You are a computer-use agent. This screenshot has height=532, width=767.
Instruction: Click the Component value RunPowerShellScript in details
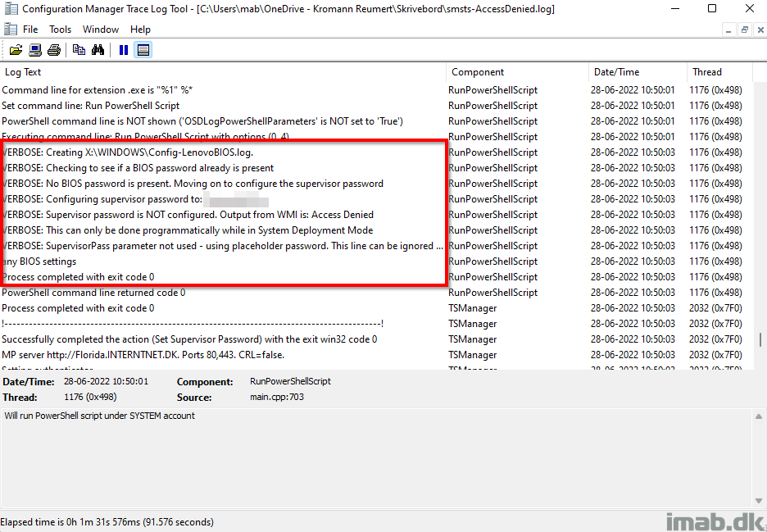pos(291,381)
